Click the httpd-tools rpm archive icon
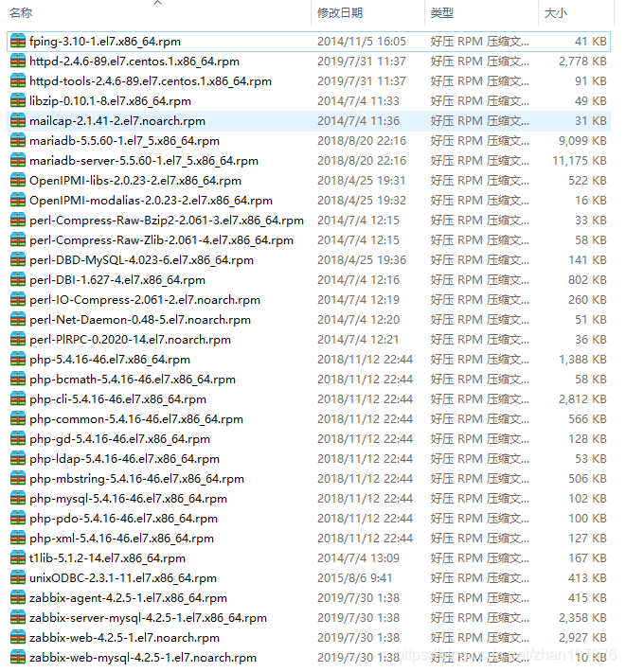Image resolution: width=626 pixels, height=672 pixels. (18, 81)
